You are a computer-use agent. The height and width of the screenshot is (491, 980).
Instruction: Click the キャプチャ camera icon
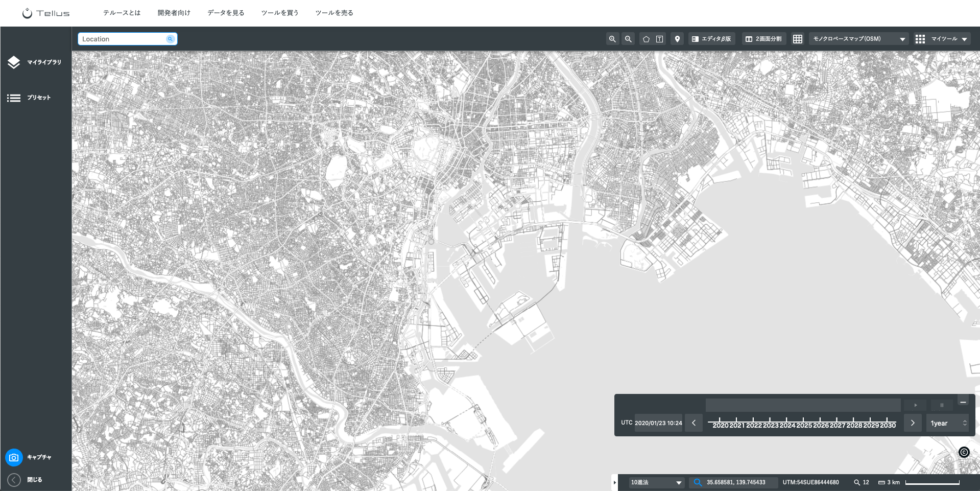tap(14, 457)
